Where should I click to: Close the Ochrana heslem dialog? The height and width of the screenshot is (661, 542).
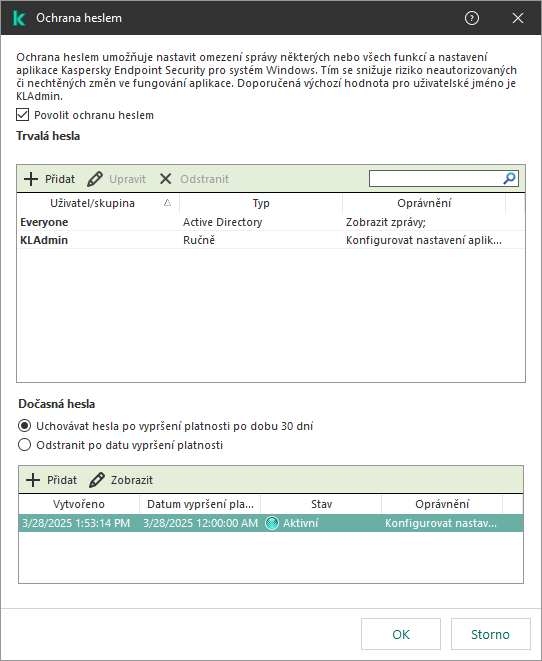point(518,18)
